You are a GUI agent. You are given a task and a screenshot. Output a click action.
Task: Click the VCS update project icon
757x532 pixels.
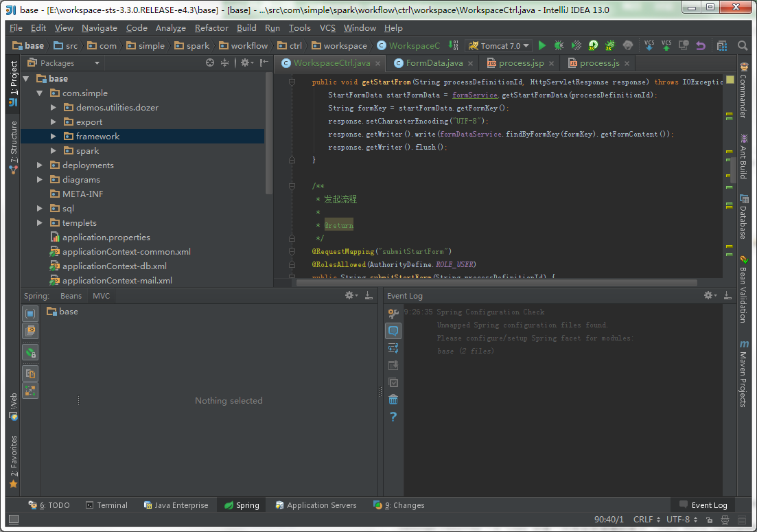[x=649, y=45]
